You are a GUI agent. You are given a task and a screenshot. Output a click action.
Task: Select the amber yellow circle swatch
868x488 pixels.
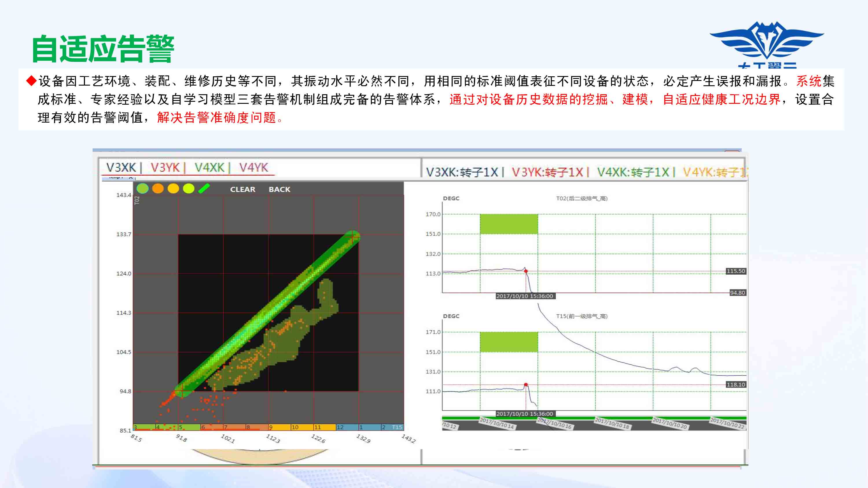pyautogui.click(x=173, y=188)
